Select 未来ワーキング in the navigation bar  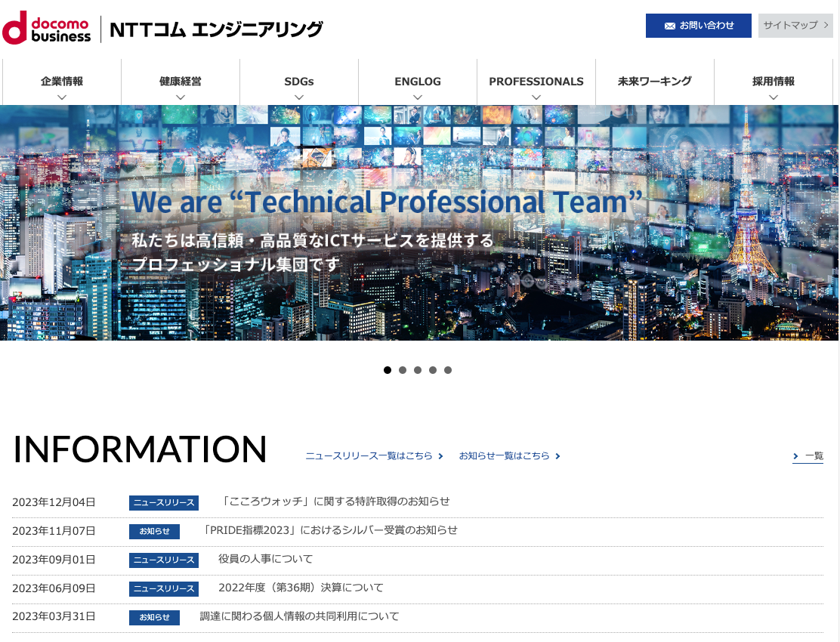(x=654, y=82)
